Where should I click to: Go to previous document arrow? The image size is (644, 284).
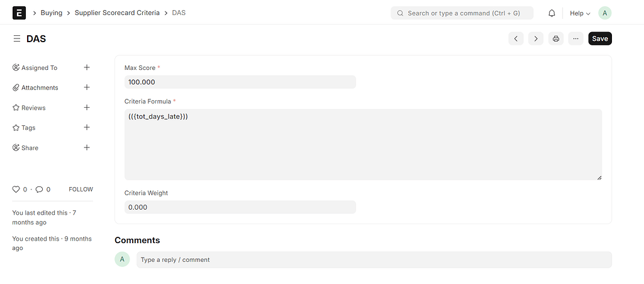516,39
